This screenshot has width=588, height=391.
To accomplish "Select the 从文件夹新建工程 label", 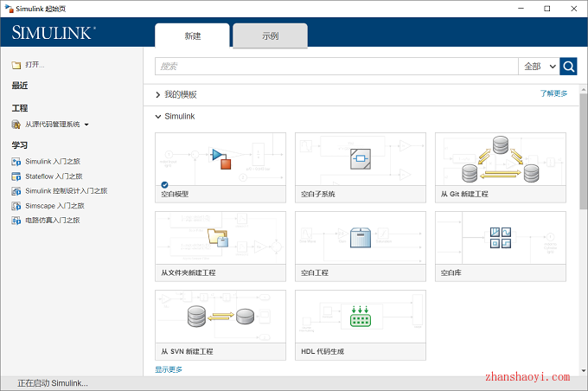I will pos(189,272).
